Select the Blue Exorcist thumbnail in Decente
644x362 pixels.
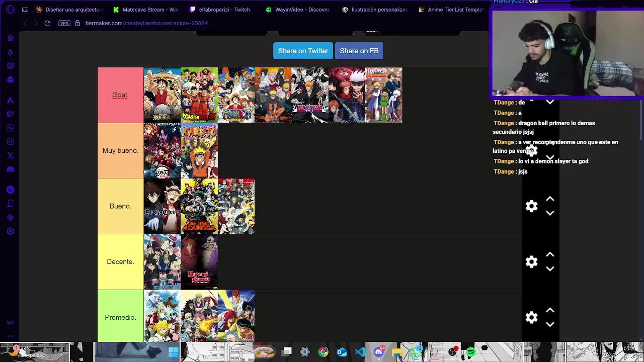pos(162,262)
